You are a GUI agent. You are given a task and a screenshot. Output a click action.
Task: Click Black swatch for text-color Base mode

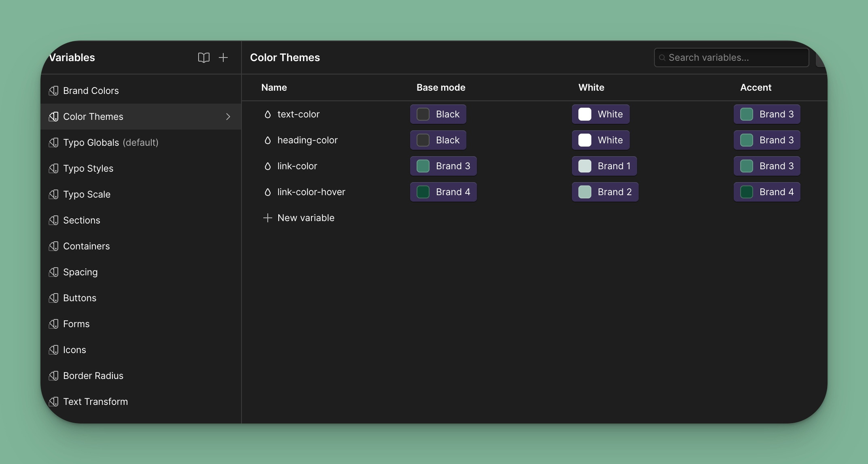click(423, 114)
